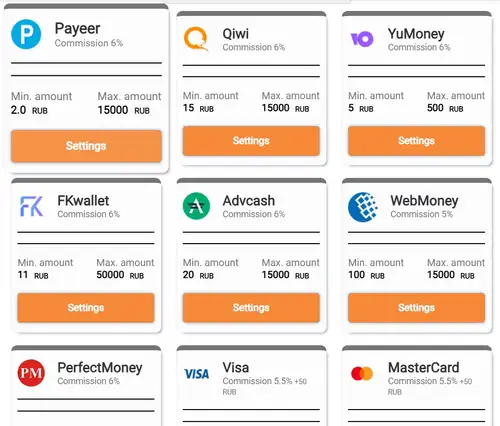Open Settings for Qiwi

pyautogui.click(x=251, y=141)
